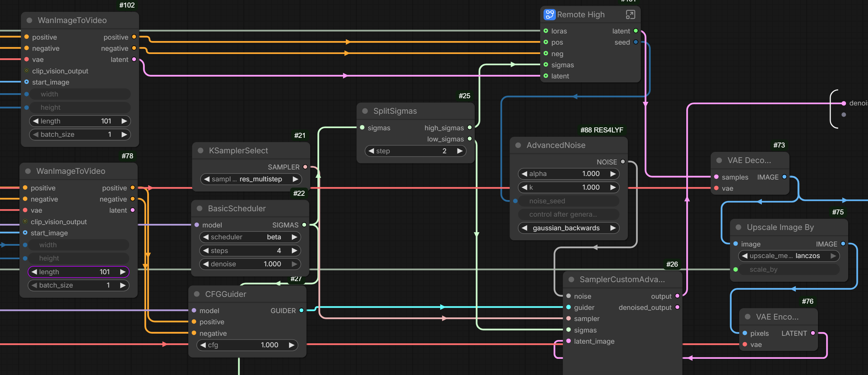868x375 pixels.
Task: Decrease length value in node #102
Action: [x=36, y=121]
